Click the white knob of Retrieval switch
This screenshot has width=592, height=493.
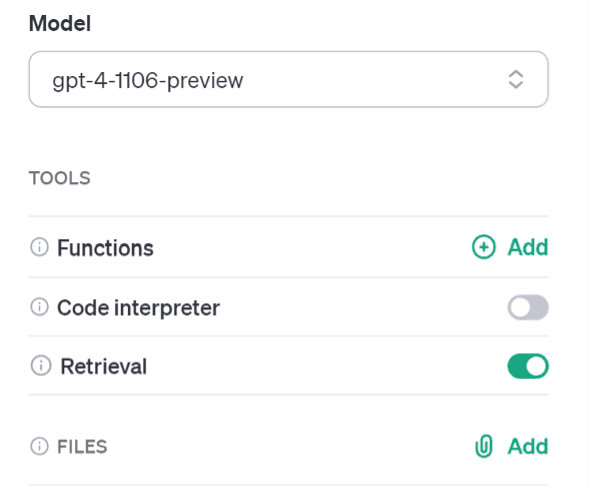pos(537,366)
